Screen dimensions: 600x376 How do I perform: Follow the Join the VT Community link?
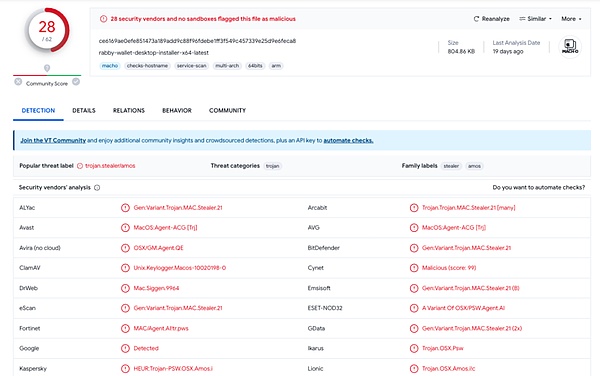[53, 140]
